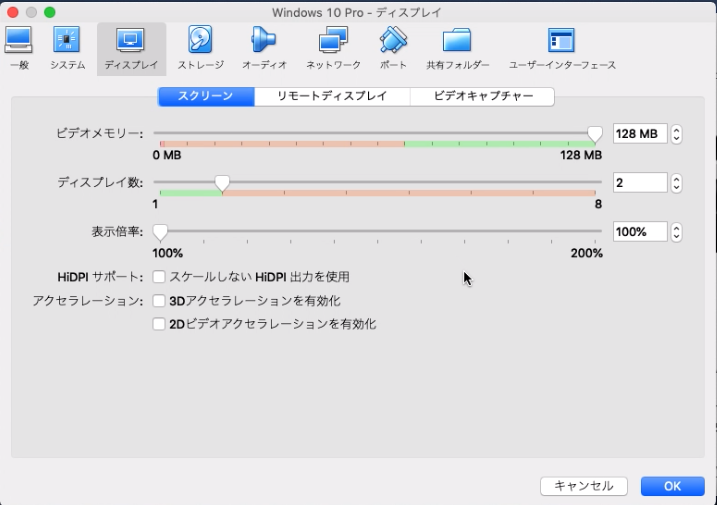Image resolution: width=717 pixels, height=505 pixels.
Task: Click the 128 MB video memory field
Action: tap(640, 134)
